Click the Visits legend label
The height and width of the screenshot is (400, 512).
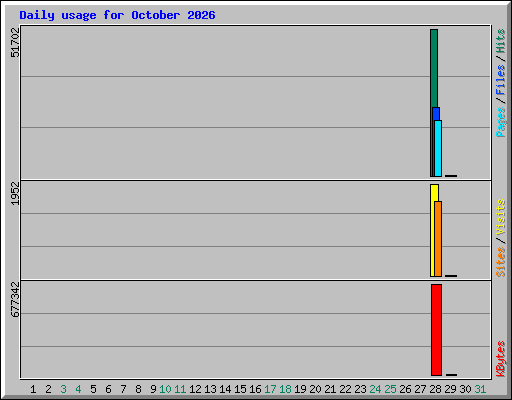point(500,217)
